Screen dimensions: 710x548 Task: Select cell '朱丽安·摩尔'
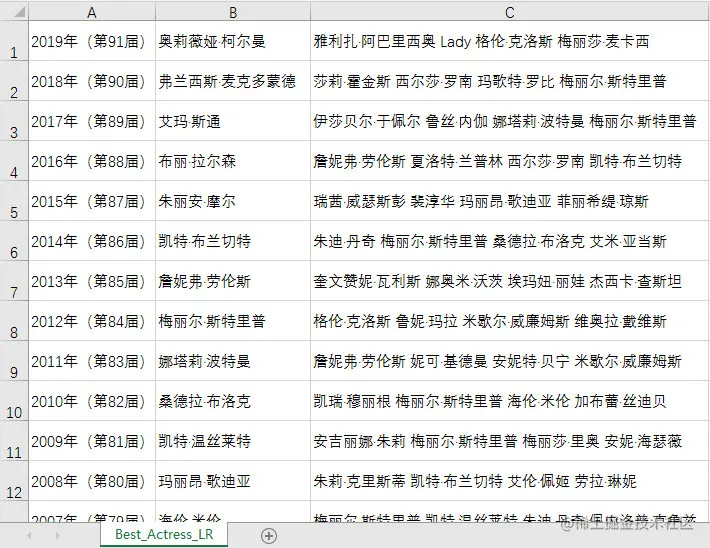[x=233, y=201]
